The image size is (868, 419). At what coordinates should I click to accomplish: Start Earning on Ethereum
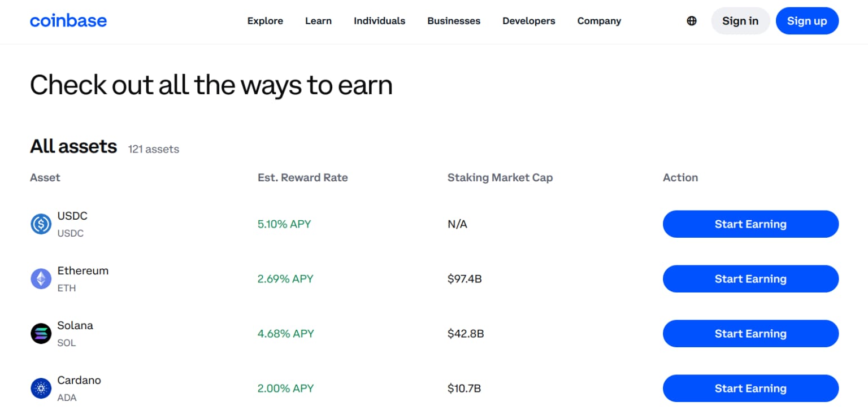tap(750, 279)
